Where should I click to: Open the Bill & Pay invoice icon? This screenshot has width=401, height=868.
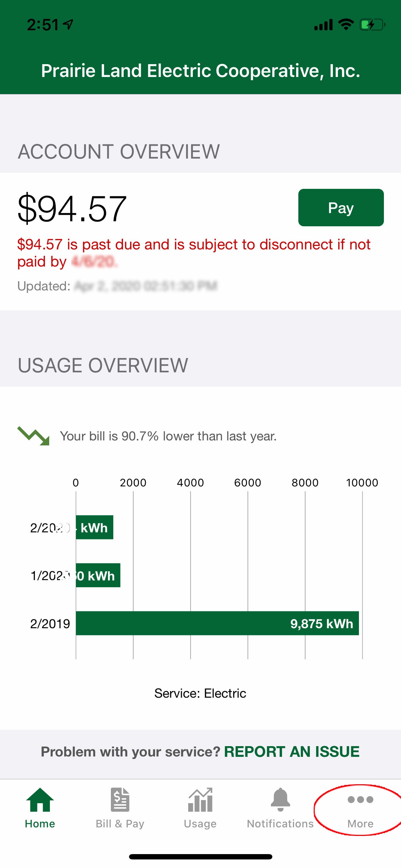click(120, 800)
